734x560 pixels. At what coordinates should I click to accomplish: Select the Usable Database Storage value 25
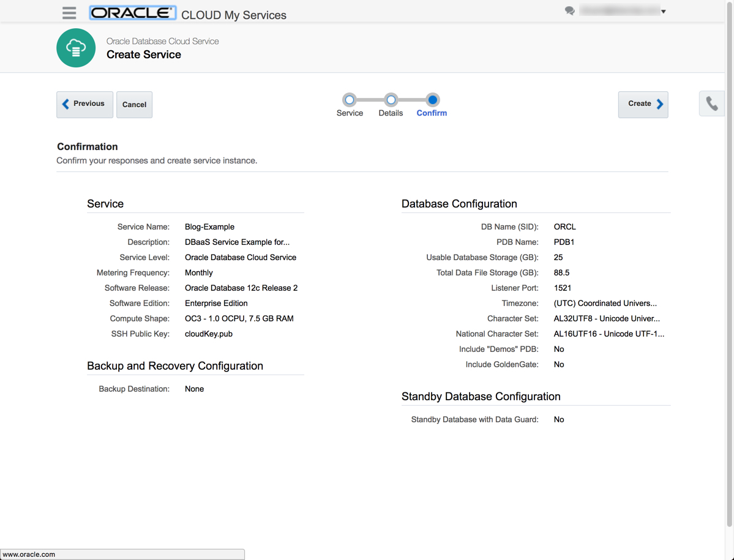(558, 258)
